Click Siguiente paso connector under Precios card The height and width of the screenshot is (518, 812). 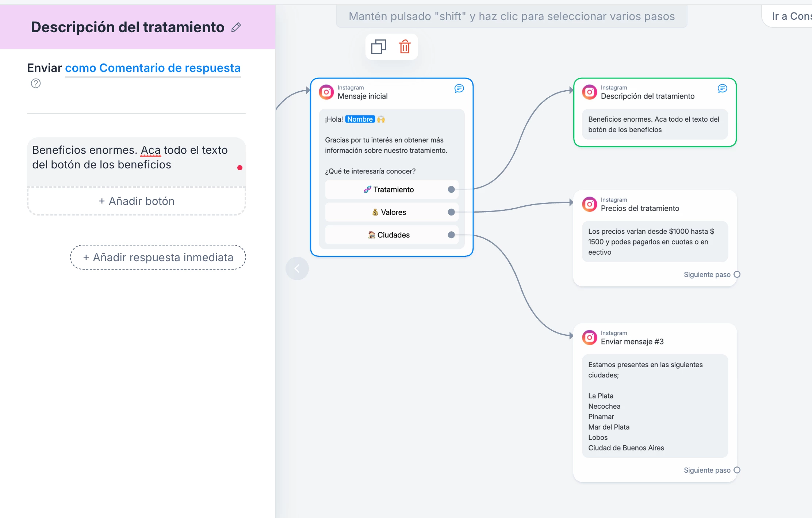[737, 274]
